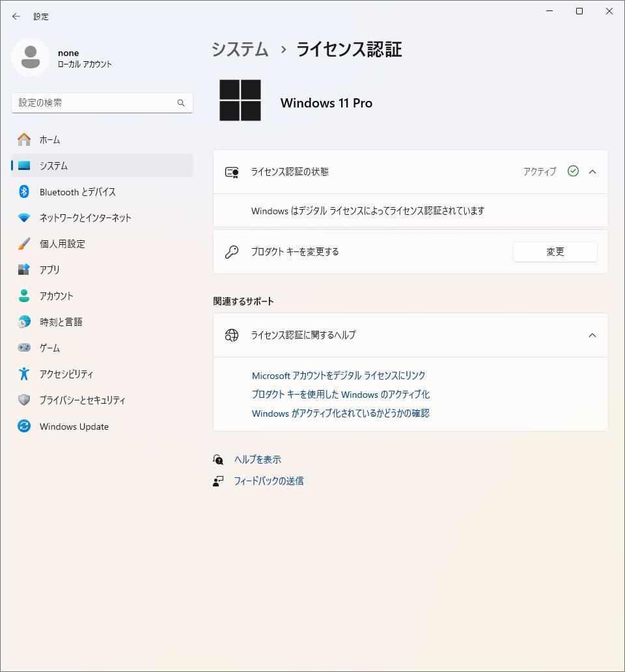Open プライバシーとセキュリティ shield icon
The width and height of the screenshot is (625, 672).
point(24,400)
